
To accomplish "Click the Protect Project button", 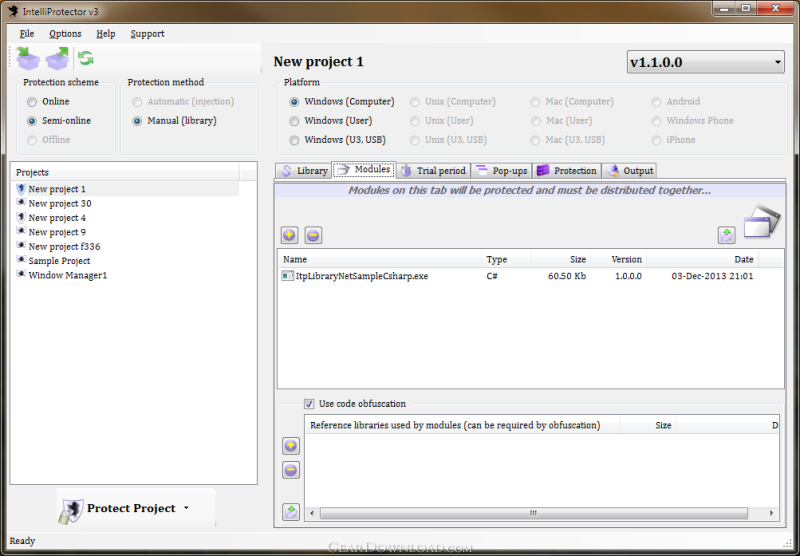I will point(136,508).
